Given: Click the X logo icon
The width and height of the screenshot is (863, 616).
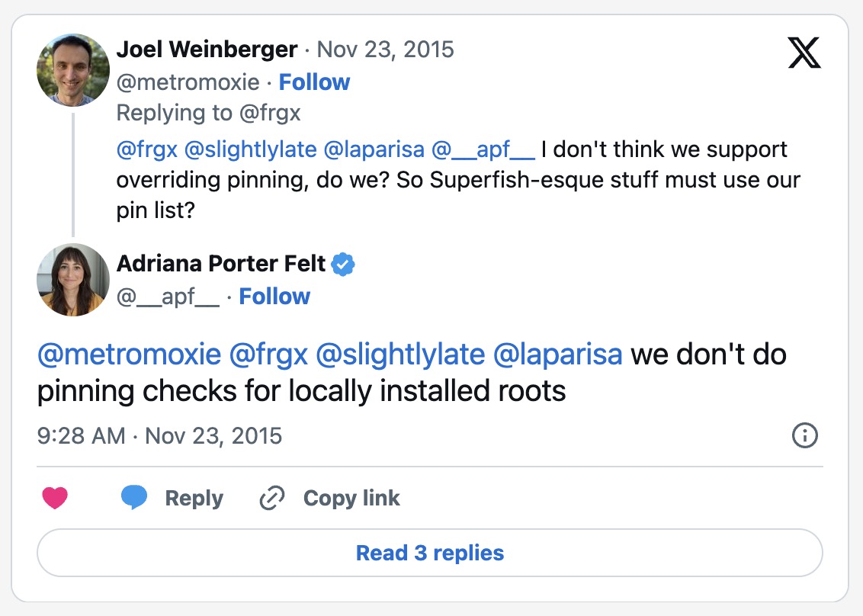Looking at the screenshot, I should [804, 53].
